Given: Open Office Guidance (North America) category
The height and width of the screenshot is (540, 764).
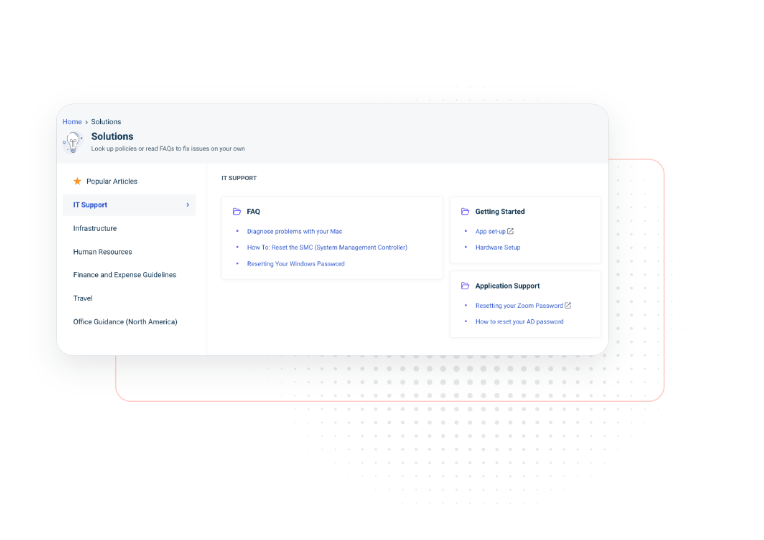Looking at the screenshot, I should click(125, 322).
